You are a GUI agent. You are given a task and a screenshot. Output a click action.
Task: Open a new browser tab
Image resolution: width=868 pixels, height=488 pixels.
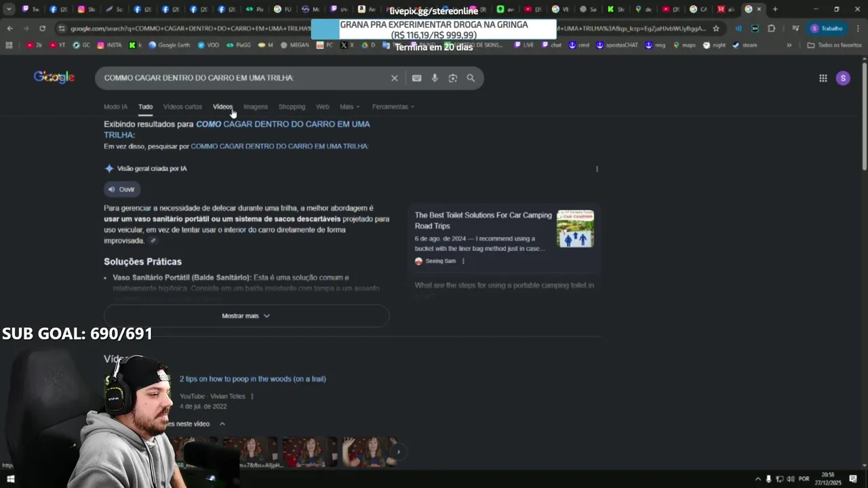[775, 9]
